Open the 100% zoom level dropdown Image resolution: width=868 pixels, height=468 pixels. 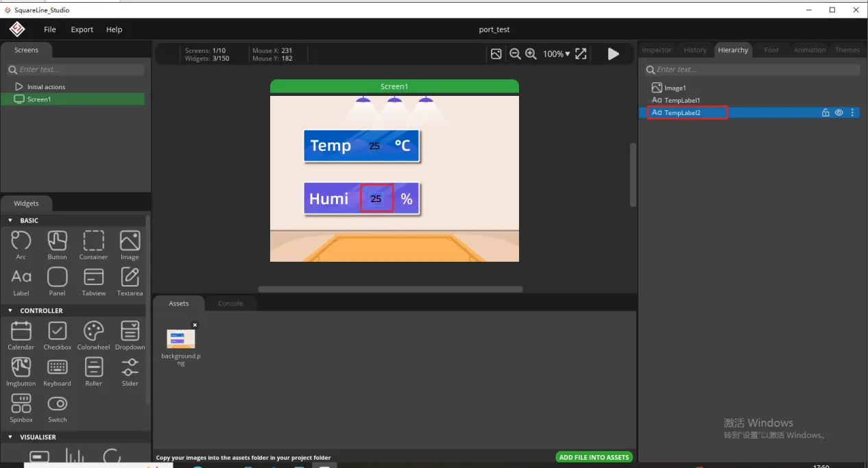(556, 54)
